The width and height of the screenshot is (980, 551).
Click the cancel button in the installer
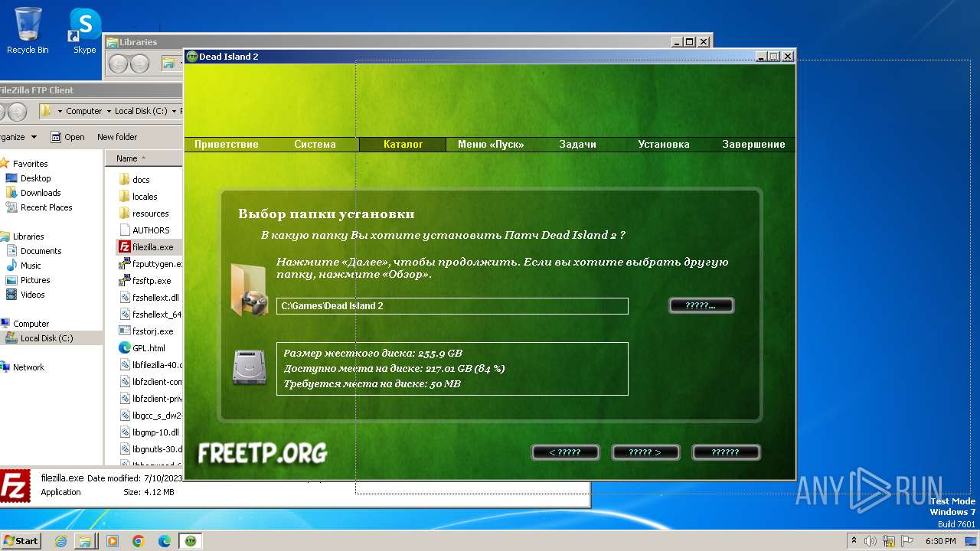[726, 452]
